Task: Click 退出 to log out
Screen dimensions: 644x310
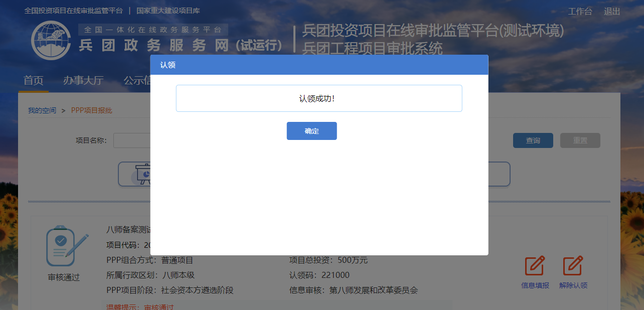Action: pyautogui.click(x=612, y=12)
